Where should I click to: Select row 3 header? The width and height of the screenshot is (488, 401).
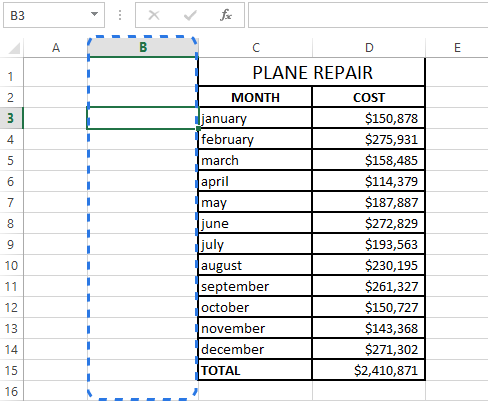click(11, 118)
